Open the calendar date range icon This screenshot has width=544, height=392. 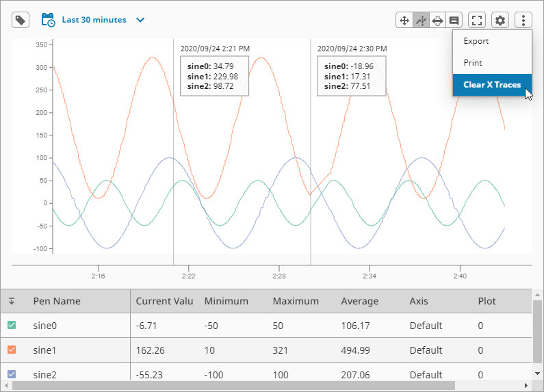[x=48, y=20]
